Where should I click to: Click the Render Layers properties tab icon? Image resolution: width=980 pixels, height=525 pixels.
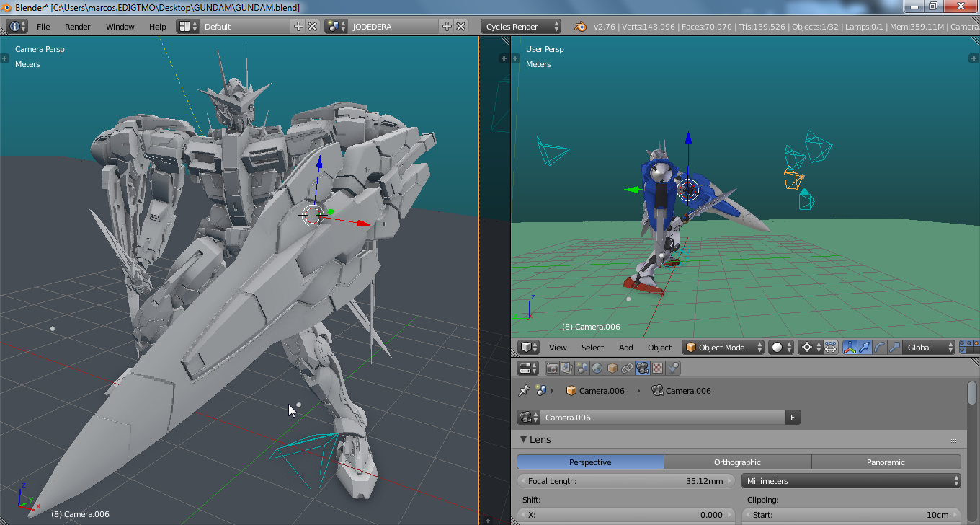point(567,369)
